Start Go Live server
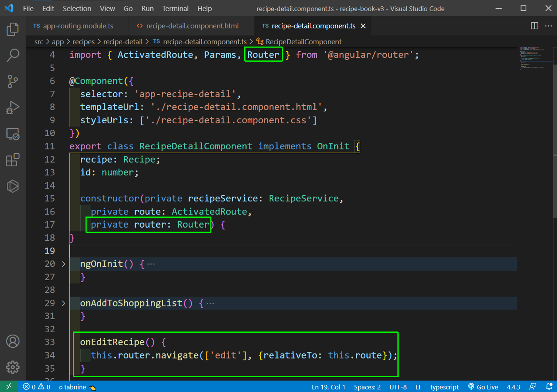 pos(483,387)
